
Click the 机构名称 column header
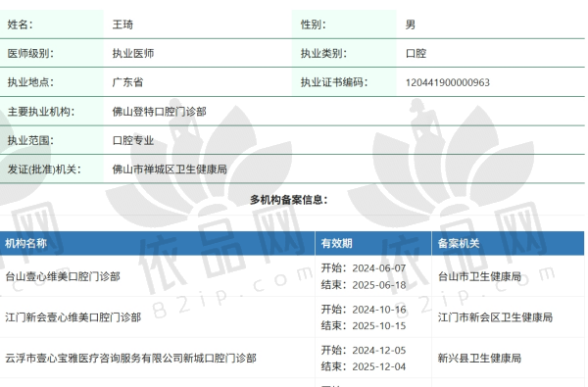[25, 244]
